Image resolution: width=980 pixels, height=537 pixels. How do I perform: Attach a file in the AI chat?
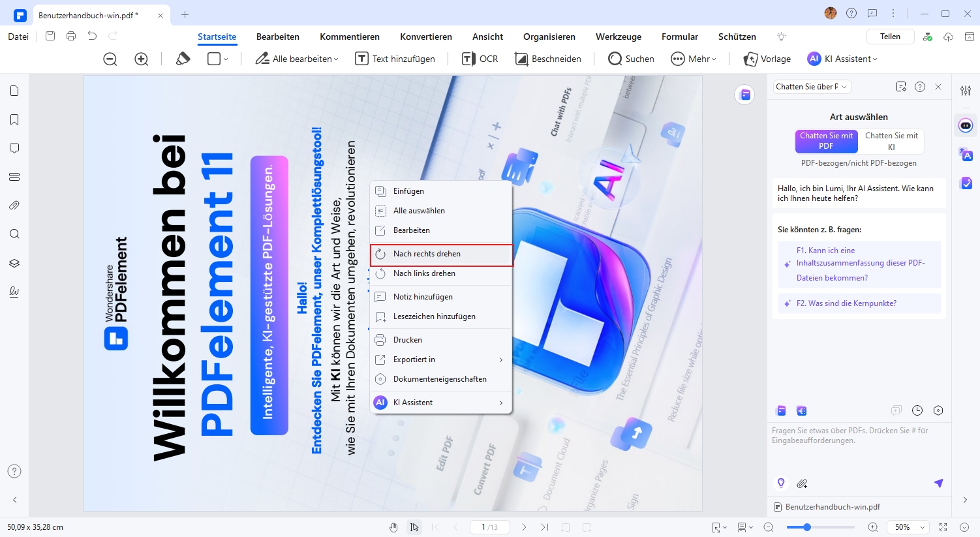tap(802, 483)
